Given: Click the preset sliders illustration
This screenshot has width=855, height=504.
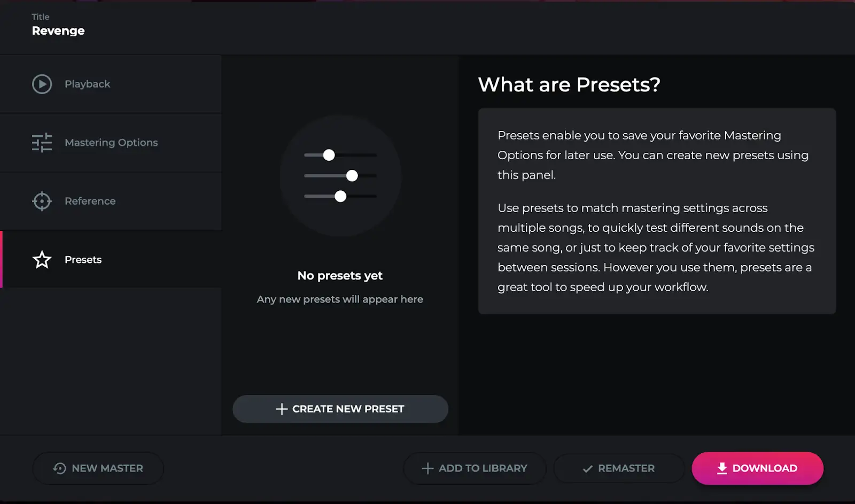Looking at the screenshot, I should [340, 176].
